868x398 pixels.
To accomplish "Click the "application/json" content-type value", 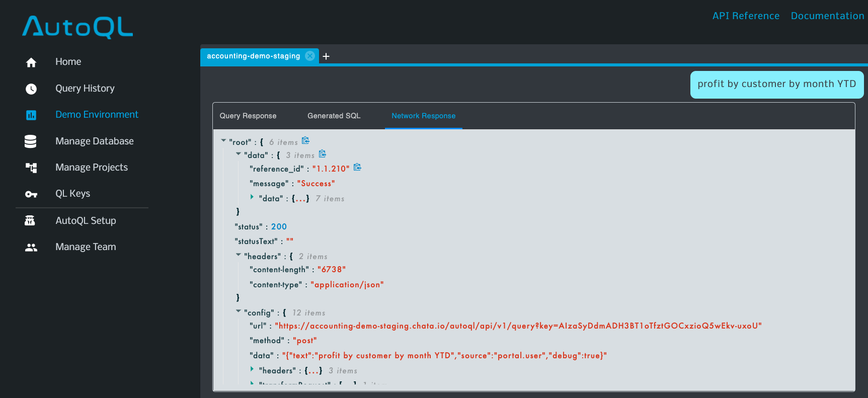I will (347, 285).
